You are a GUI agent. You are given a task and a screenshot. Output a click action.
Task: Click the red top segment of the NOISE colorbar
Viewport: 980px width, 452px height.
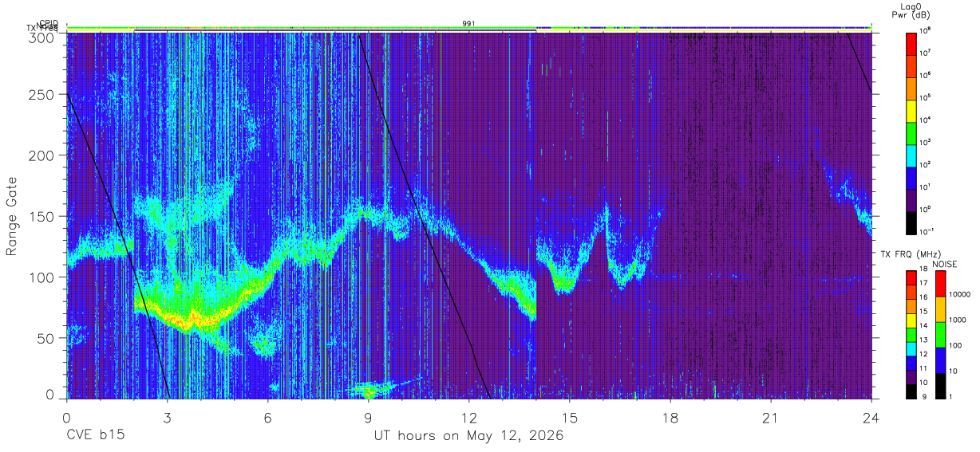pos(940,284)
